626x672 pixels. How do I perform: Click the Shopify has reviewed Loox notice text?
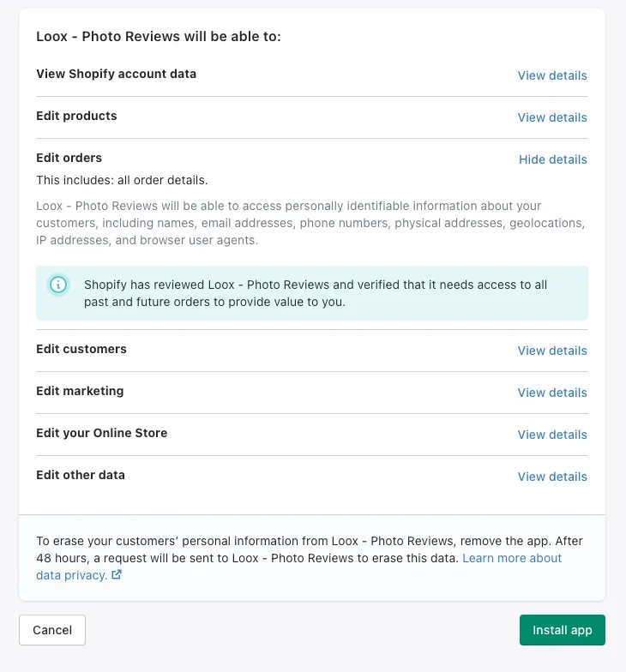coord(316,293)
